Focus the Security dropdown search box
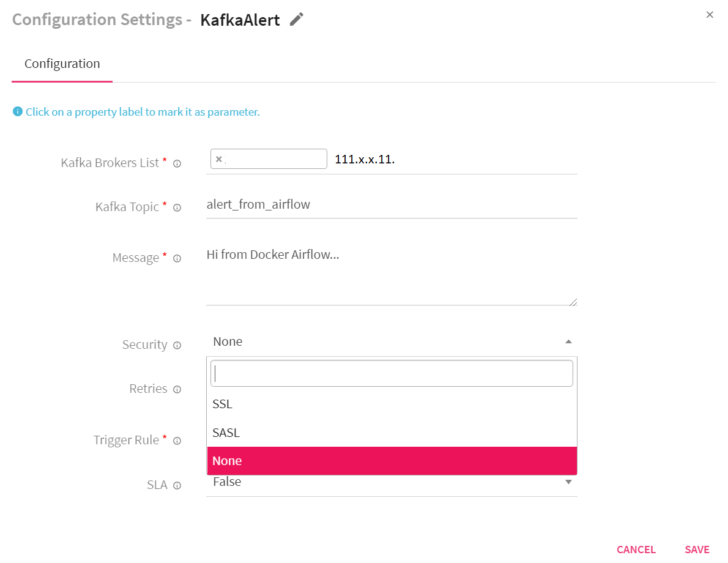Viewport: 728px width, 563px height. click(x=392, y=373)
